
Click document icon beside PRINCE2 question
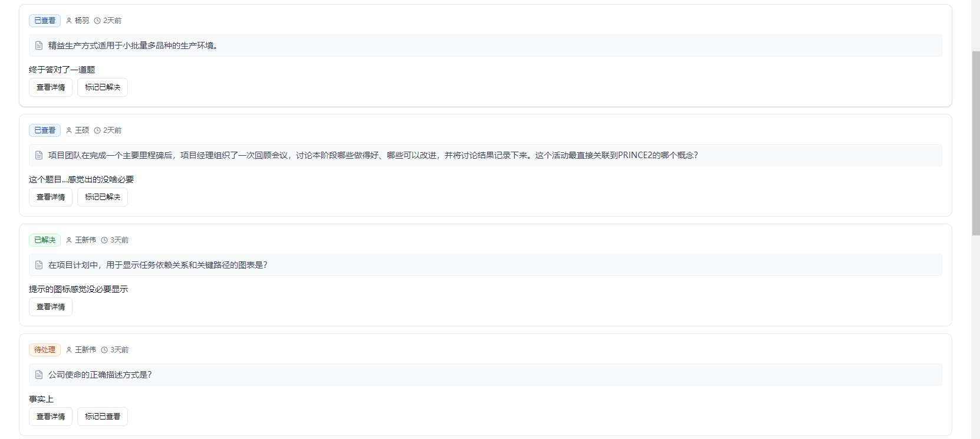39,155
